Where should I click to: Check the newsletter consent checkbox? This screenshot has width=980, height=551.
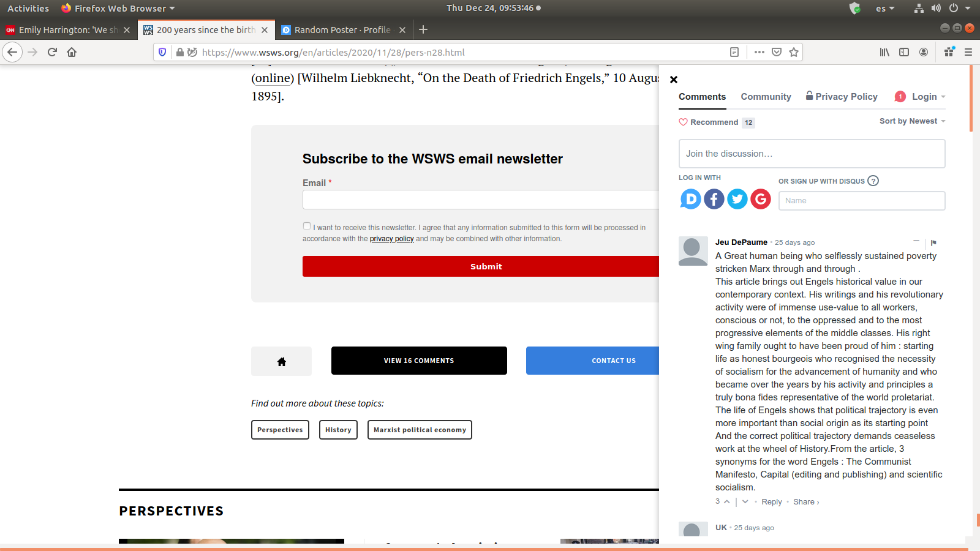pos(307,226)
